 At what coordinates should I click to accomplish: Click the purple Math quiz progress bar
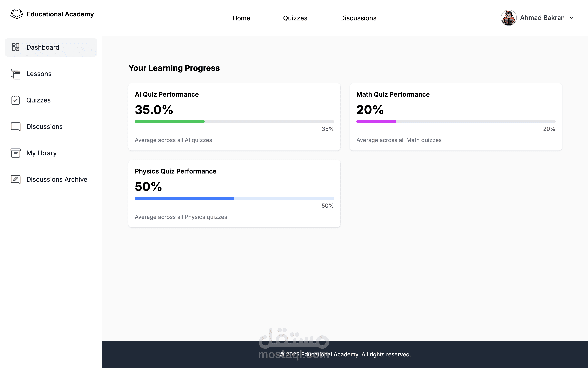pyautogui.click(x=376, y=122)
